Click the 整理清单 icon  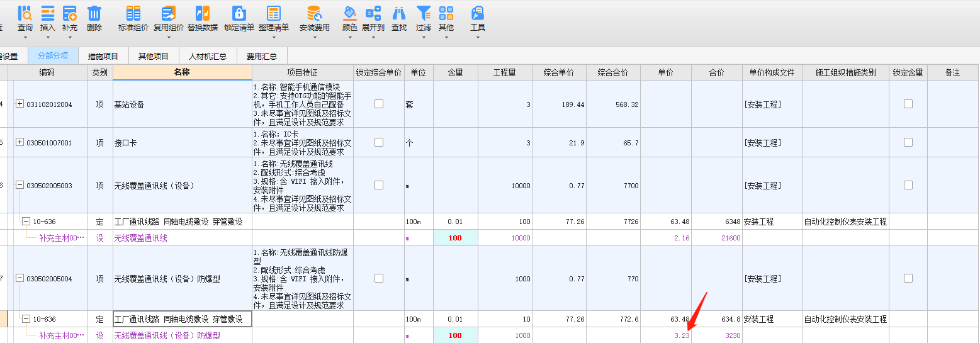tap(274, 13)
